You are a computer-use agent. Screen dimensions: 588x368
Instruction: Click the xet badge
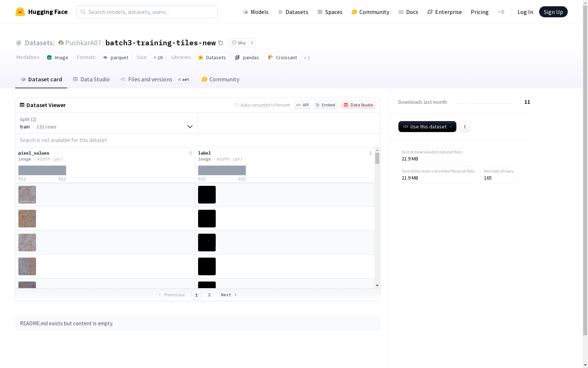[183, 79]
